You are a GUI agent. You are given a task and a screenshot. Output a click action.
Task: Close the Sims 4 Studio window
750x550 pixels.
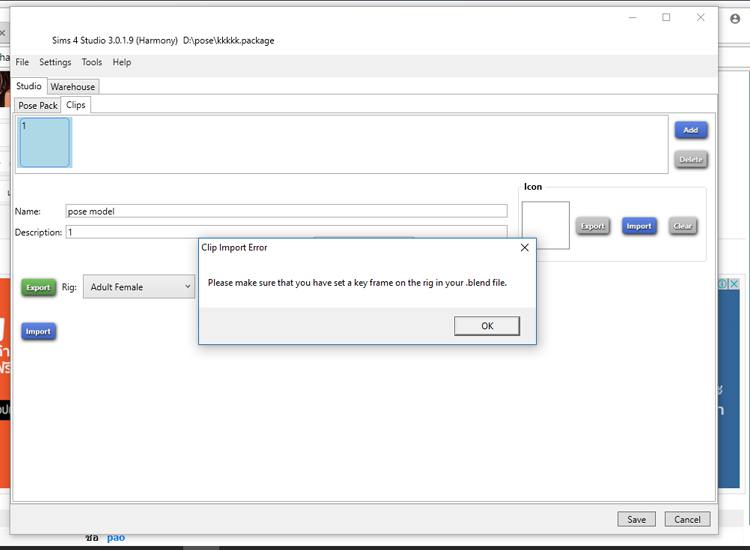pos(700,17)
